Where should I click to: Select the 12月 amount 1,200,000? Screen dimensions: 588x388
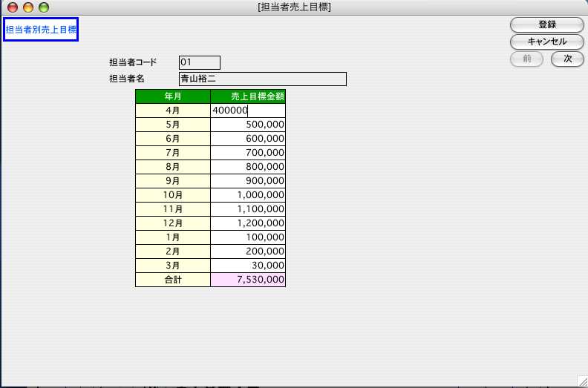[248, 223]
